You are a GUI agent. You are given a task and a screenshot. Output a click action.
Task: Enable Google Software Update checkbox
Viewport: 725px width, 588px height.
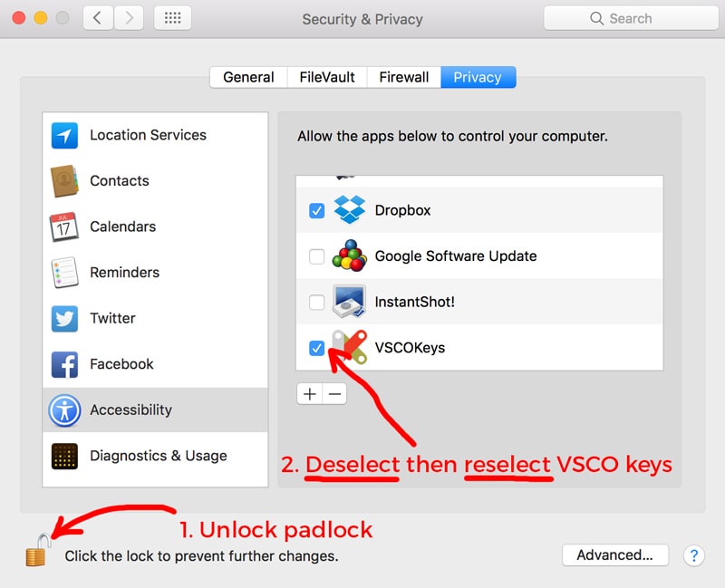click(x=316, y=256)
